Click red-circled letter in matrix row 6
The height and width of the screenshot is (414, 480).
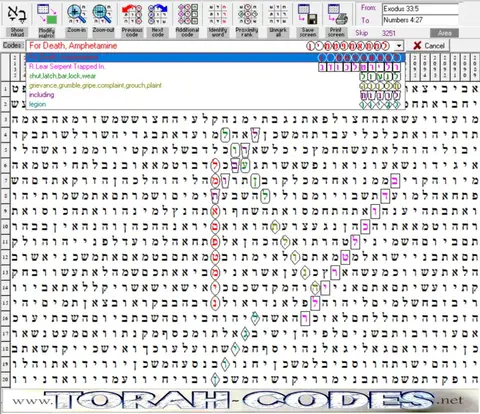click(x=215, y=165)
